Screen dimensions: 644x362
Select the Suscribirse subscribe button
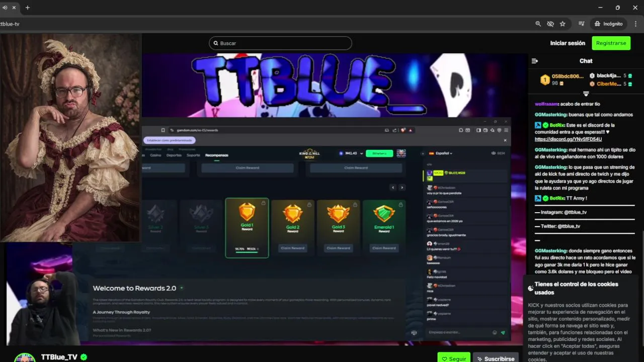496,358
